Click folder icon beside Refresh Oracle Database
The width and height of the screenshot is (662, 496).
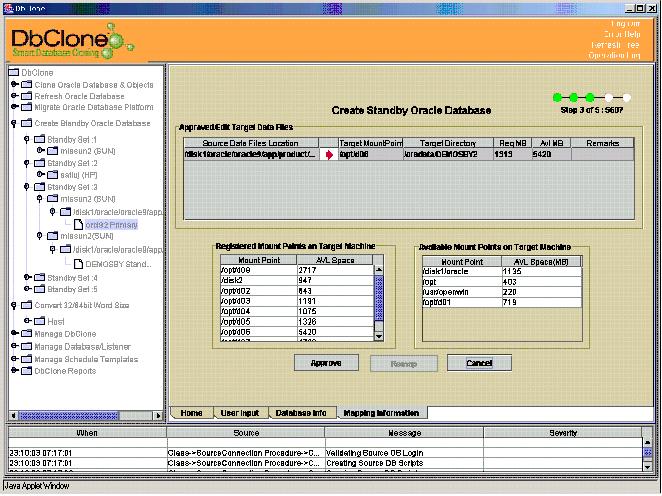click(27, 96)
